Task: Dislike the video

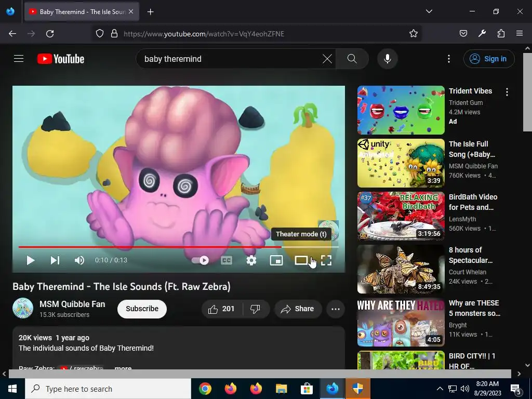Action: tap(256, 309)
